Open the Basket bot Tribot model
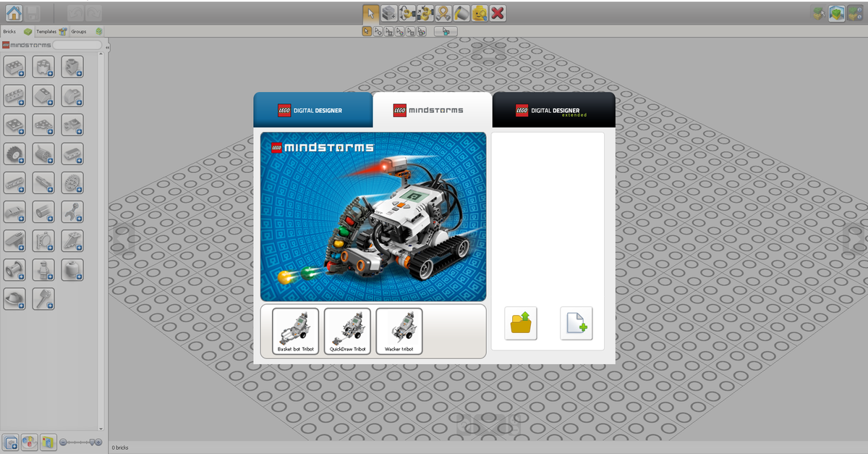 click(x=295, y=331)
